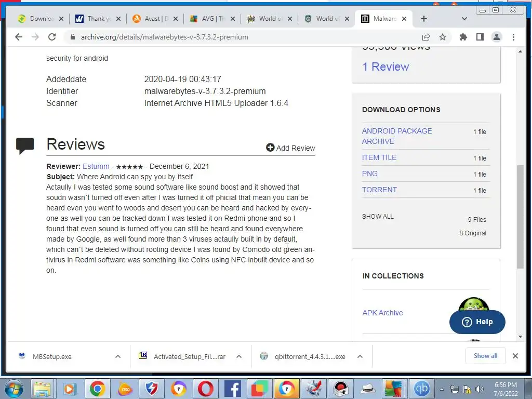
Task: Show hidden system tray icons
Action: [442, 389]
